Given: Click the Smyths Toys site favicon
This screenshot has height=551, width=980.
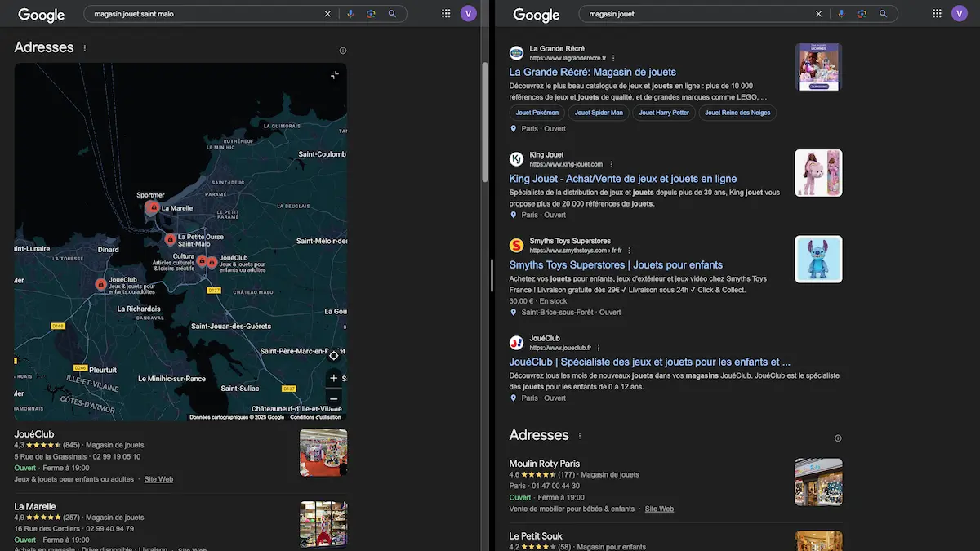Looking at the screenshot, I should click(516, 246).
